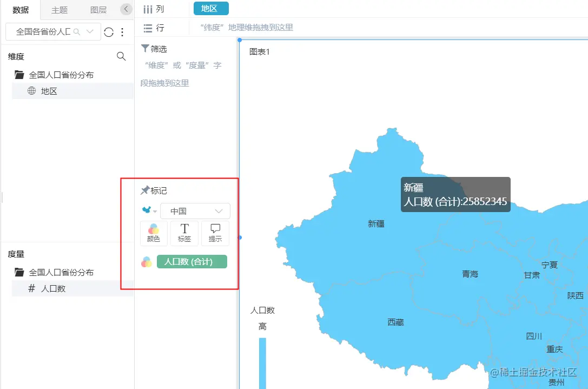This screenshot has height=389, width=588.
Task: Open the three-dot more options icon
Action: click(122, 31)
